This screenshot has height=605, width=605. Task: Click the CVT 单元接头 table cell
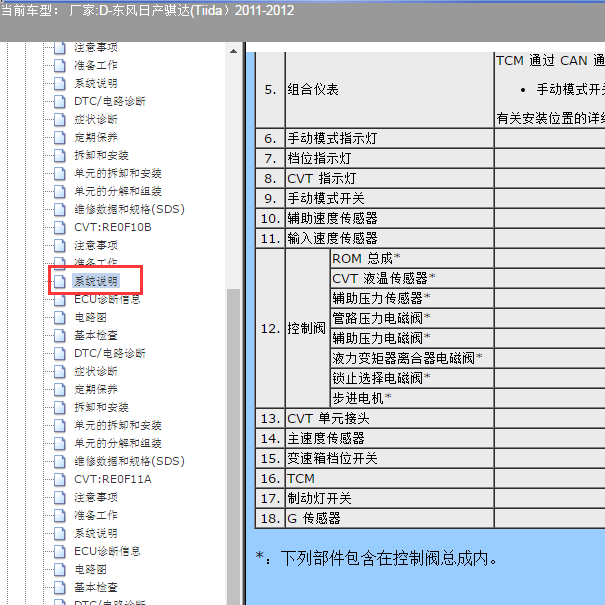(x=390, y=418)
